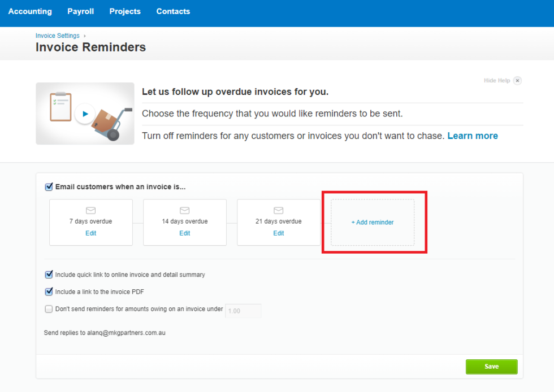The image size is (554, 392).
Task: Return to Invoice Settings via breadcrumb
Action: pyautogui.click(x=57, y=35)
